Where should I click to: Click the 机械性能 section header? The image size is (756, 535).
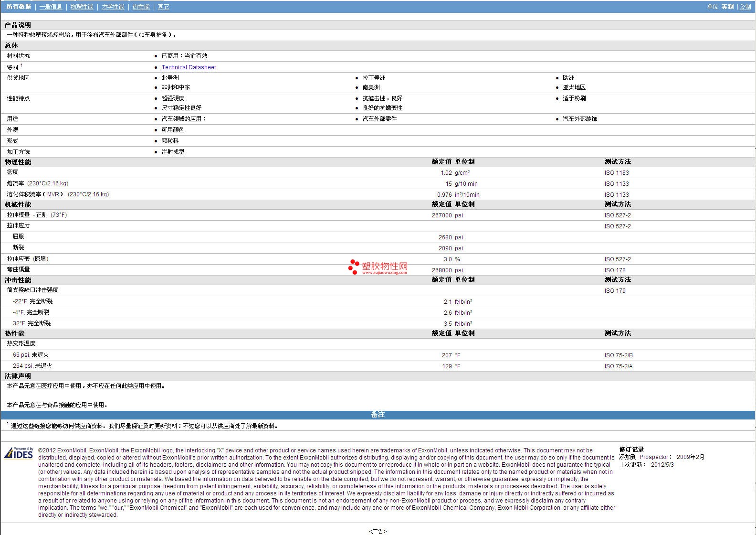[x=18, y=204]
